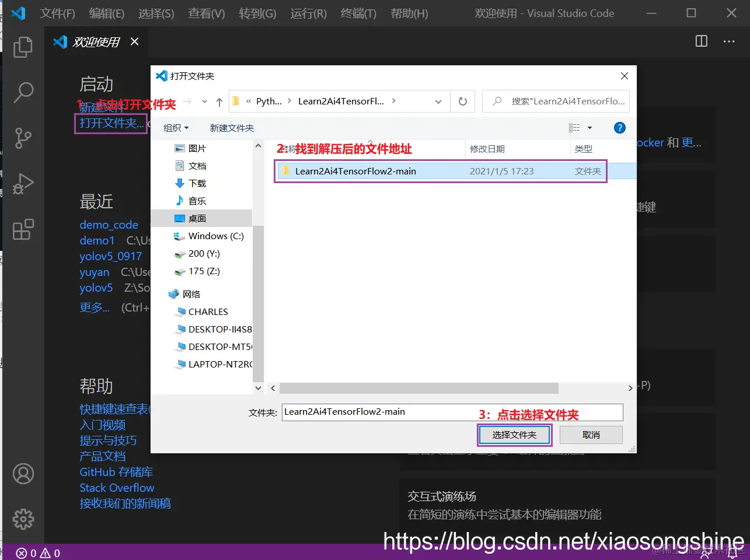Open the Run and Debug view
This screenshot has height=560, width=750.
(x=23, y=183)
